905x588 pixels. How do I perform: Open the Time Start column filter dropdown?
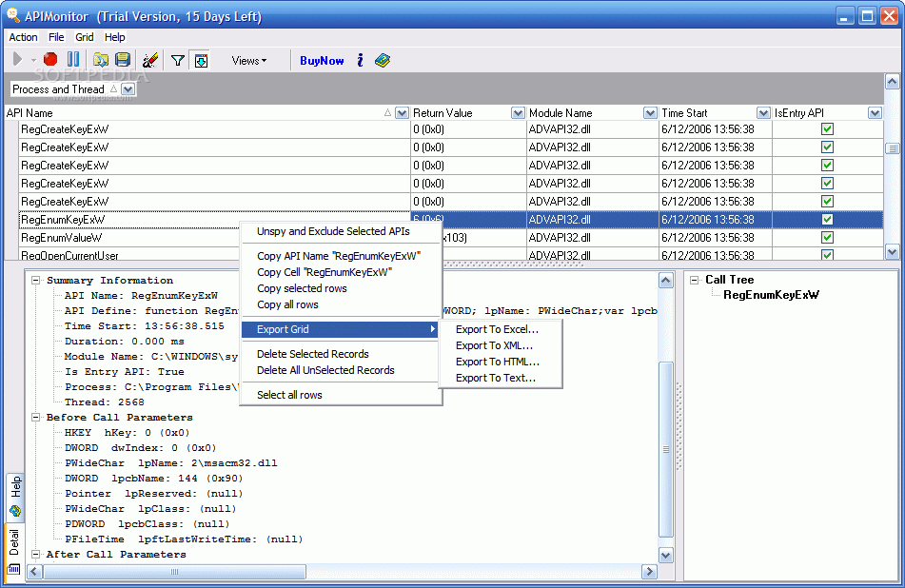point(763,113)
